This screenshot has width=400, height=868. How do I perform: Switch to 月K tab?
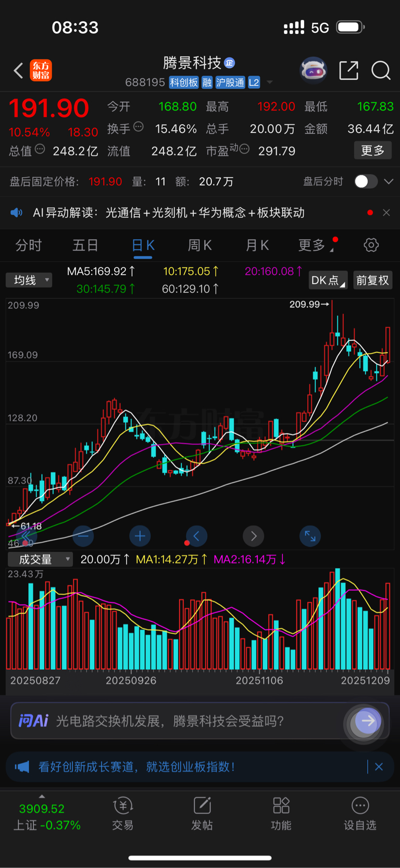[257, 245]
